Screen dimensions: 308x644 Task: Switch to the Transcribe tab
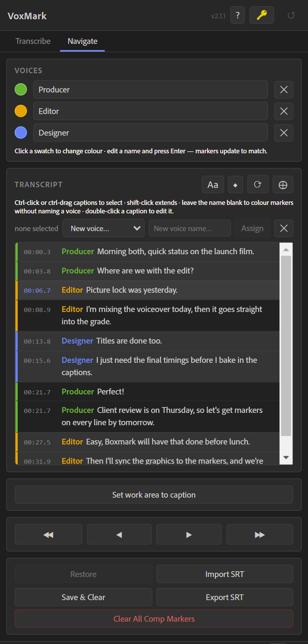(x=33, y=41)
